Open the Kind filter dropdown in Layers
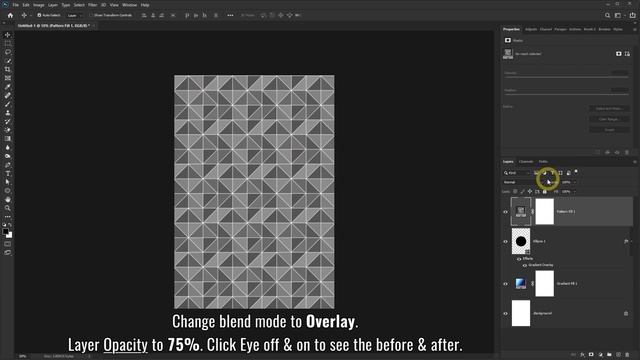 pyautogui.click(x=516, y=173)
